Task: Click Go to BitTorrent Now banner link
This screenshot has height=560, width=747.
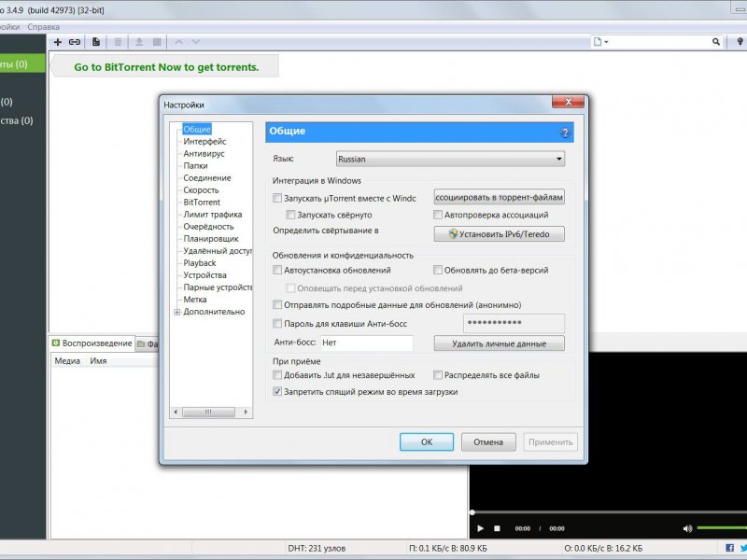Action: (x=166, y=67)
